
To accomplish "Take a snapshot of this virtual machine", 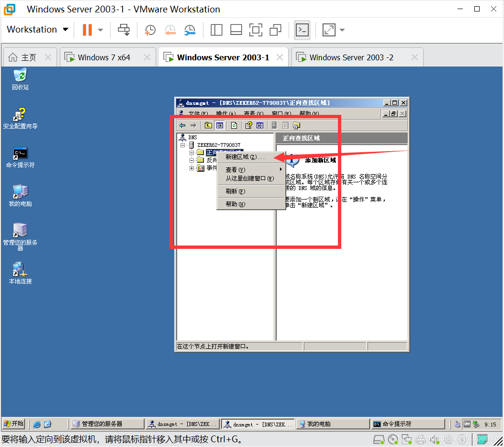I will tap(150, 30).
